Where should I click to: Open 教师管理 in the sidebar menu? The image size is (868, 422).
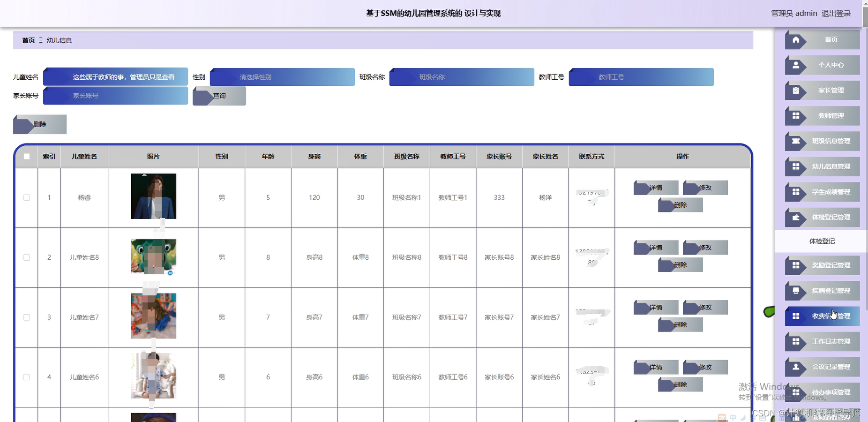(x=823, y=116)
